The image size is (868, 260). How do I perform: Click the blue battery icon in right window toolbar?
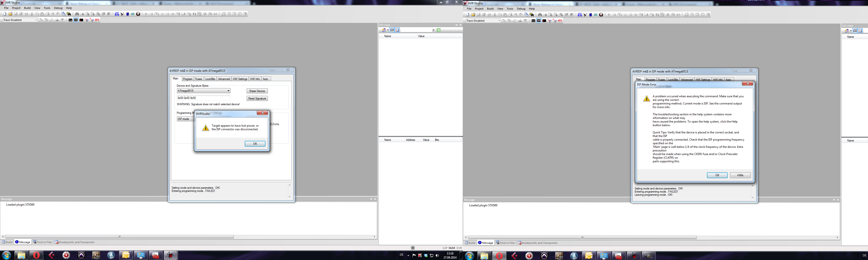coord(591,15)
